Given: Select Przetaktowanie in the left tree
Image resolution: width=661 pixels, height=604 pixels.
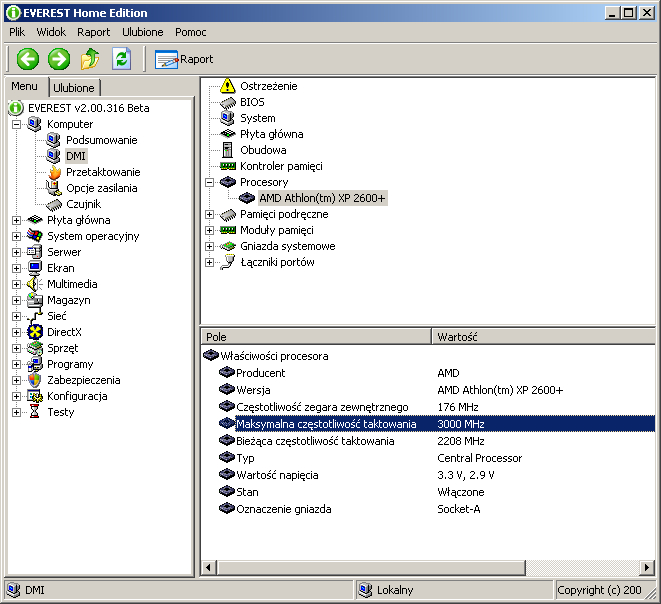Looking at the screenshot, I should (x=103, y=172).
